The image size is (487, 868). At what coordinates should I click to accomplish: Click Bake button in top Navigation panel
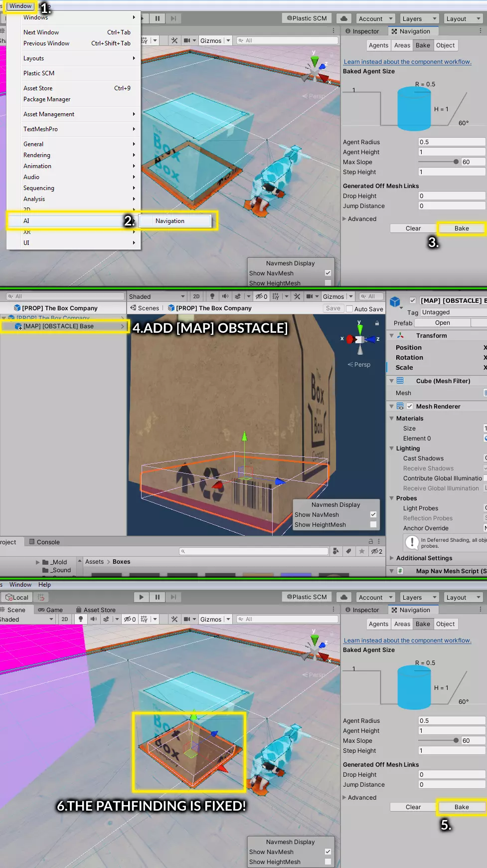tap(462, 228)
